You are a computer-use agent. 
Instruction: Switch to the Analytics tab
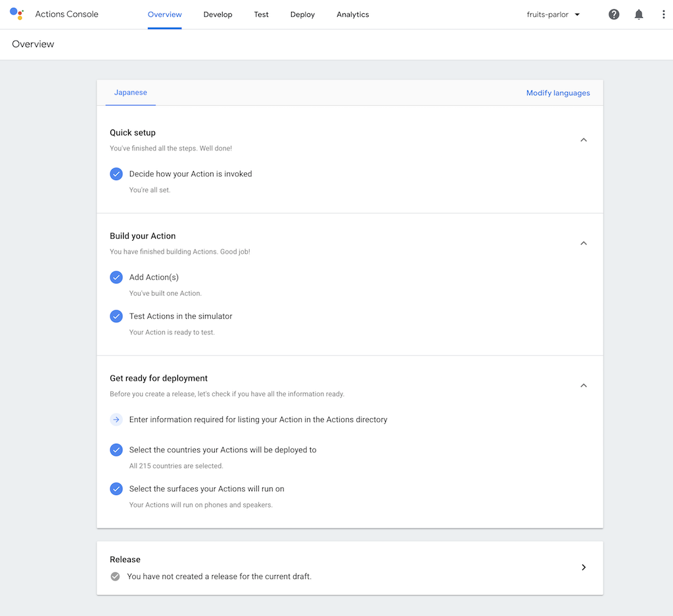pyautogui.click(x=353, y=14)
